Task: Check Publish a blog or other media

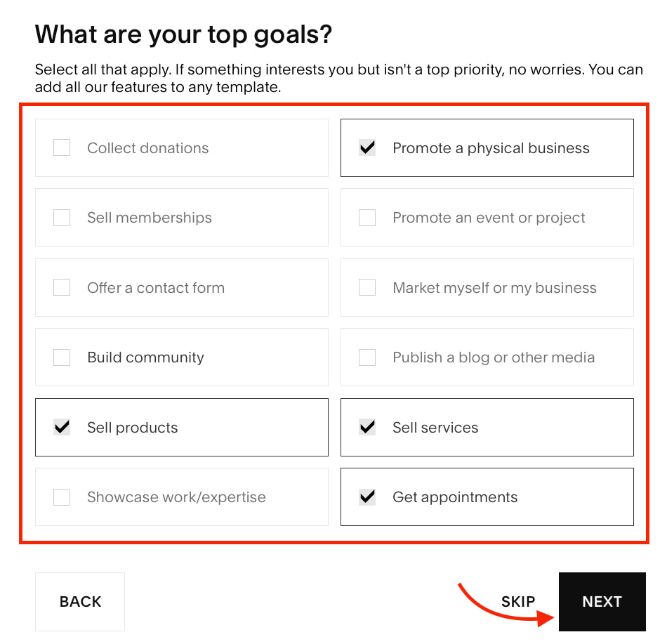Action: coord(367,357)
